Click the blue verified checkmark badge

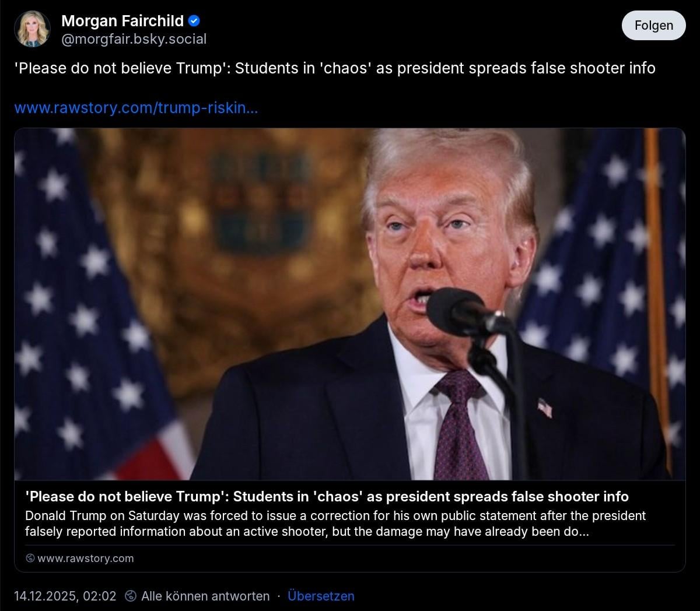195,21
